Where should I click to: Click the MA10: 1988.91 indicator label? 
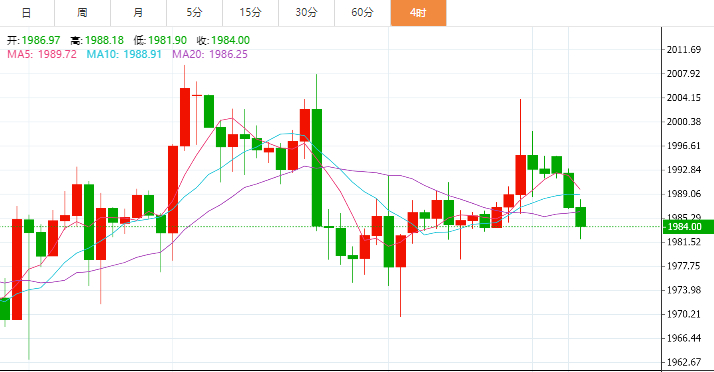click(x=124, y=54)
